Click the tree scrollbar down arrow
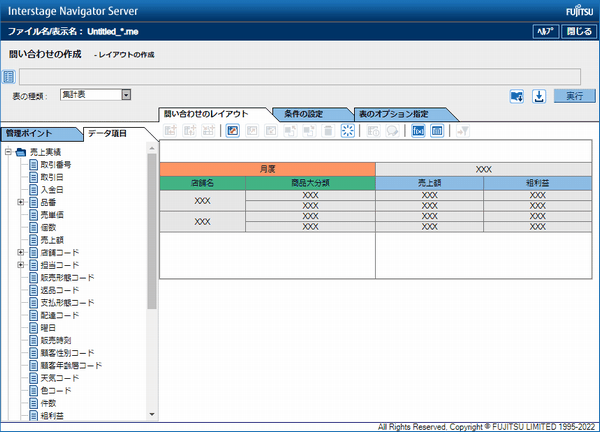This screenshot has height=432, width=600. [152, 414]
